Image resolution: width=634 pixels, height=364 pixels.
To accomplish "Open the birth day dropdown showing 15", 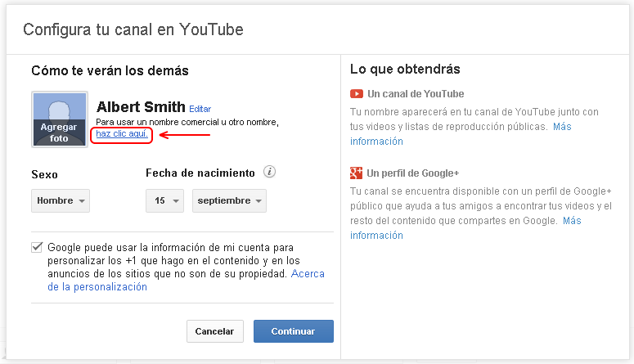I will 164,200.
